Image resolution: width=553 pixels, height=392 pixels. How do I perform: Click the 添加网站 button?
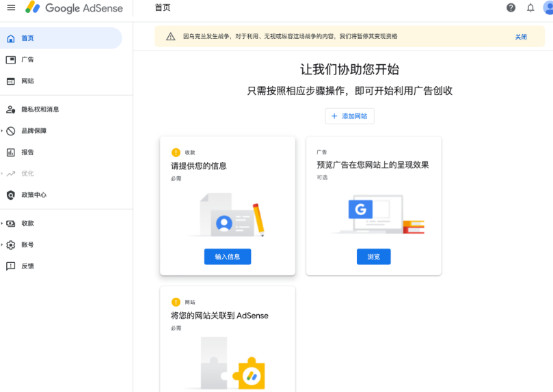349,116
